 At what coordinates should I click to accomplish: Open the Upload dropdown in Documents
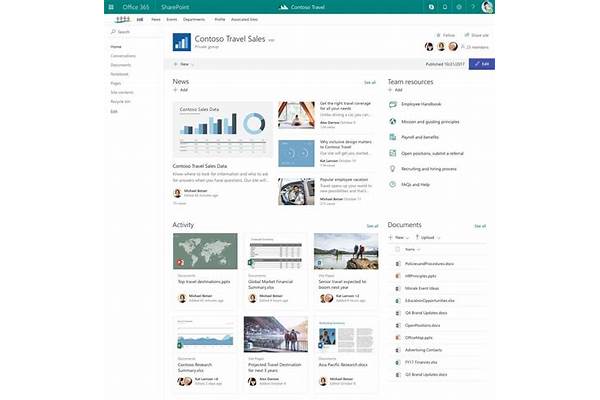[427, 238]
